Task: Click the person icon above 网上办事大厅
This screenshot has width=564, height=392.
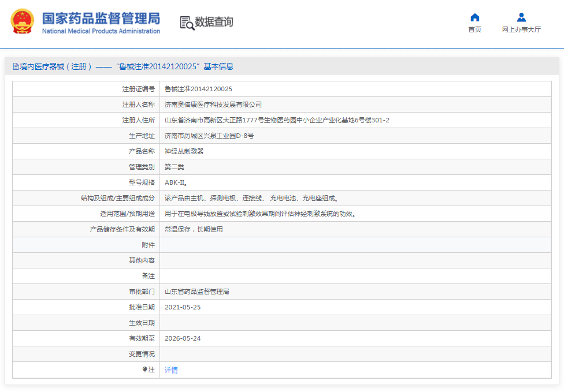Action: [521, 17]
